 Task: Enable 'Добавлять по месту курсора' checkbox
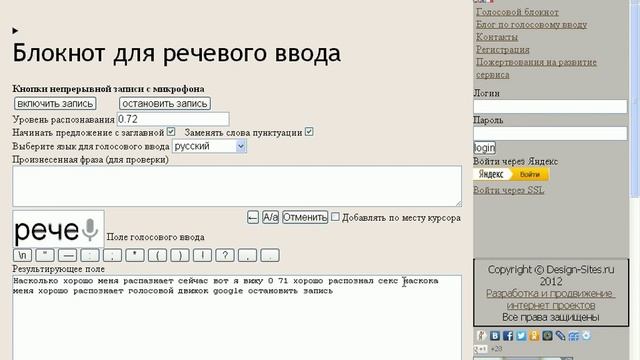pyautogui.click(x=335, y=217)
